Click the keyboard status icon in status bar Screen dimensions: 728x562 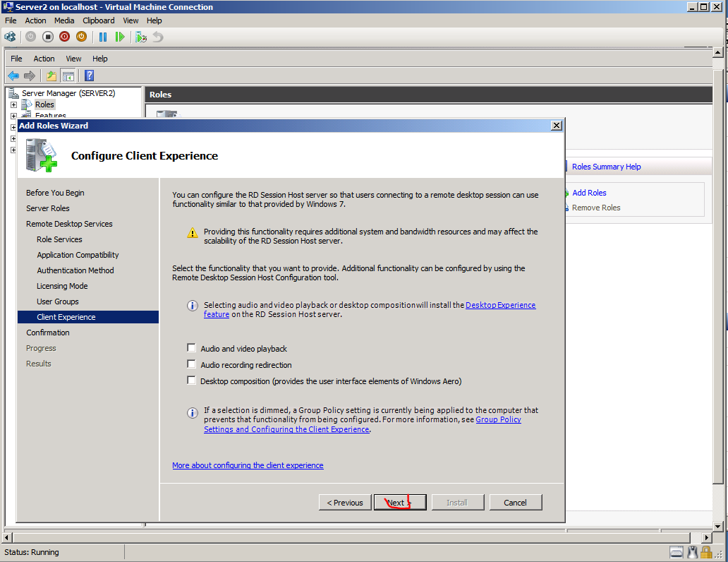coord(677,552)
